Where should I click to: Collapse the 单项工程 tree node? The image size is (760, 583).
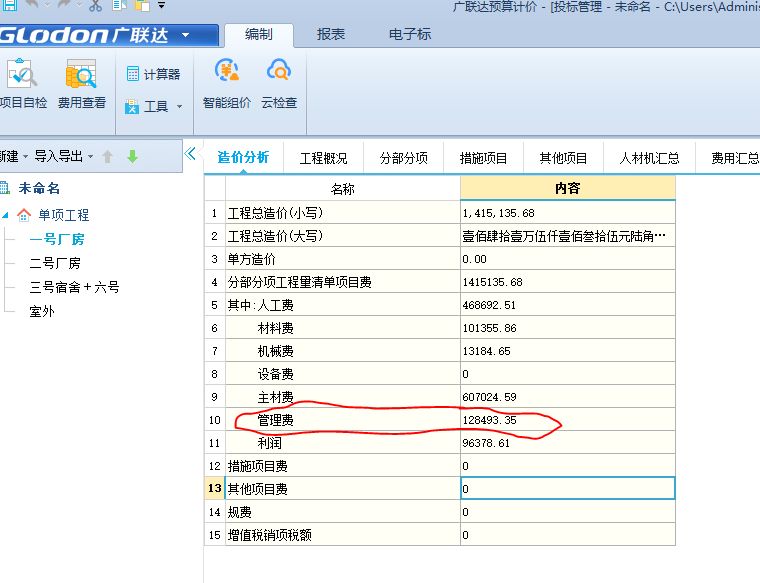(5, 215)
